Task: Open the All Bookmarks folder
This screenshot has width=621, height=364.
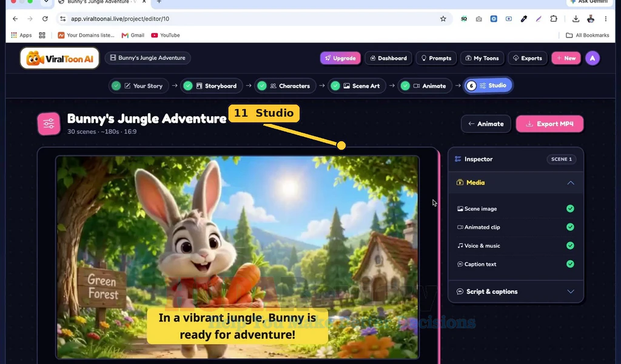Action: (587, 35)
